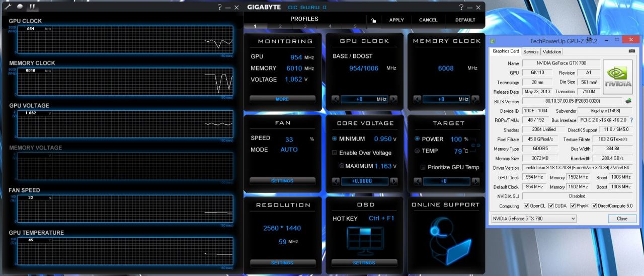Image resolution: width=644 pixels, height=276 pixels.
Task: Decrease memory clock offset with left arrow
Action: pyautogui.click(x=418, y=99)
